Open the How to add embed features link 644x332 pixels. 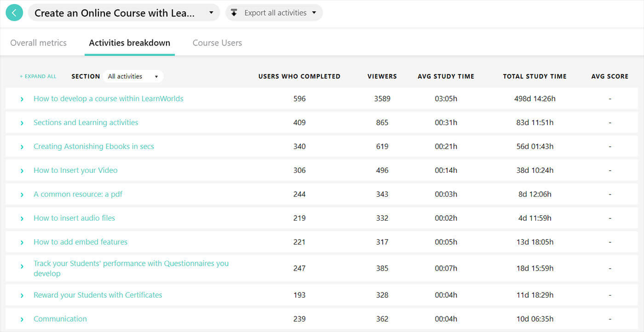[x=80, y=242]
